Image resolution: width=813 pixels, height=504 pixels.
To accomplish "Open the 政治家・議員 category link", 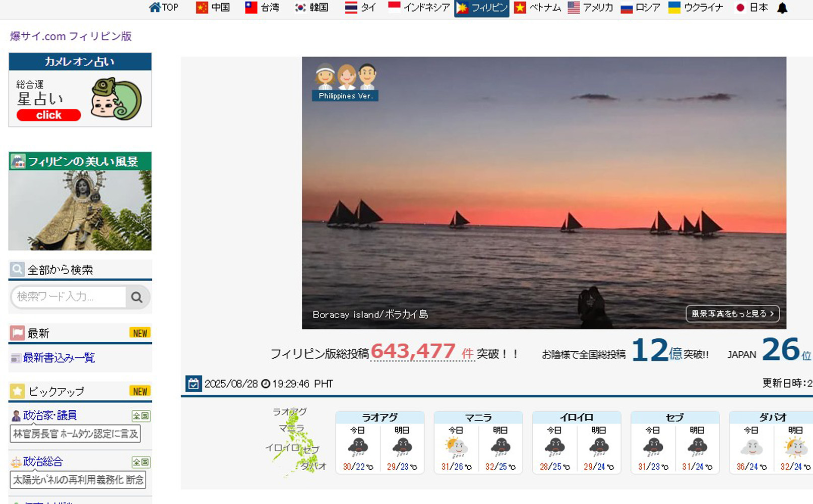I will click(x=49, y=415).
